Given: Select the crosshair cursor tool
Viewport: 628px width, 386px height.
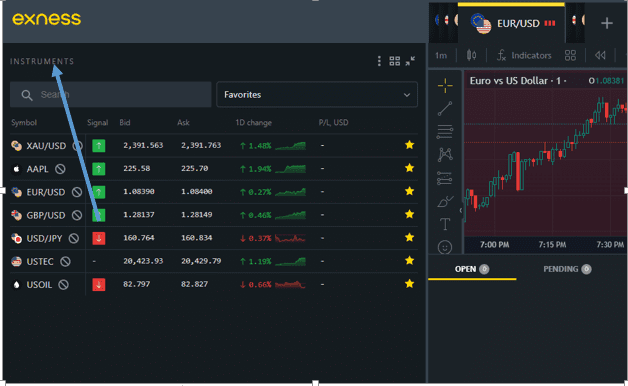Looking at the screenshot, I should [445, 85].
